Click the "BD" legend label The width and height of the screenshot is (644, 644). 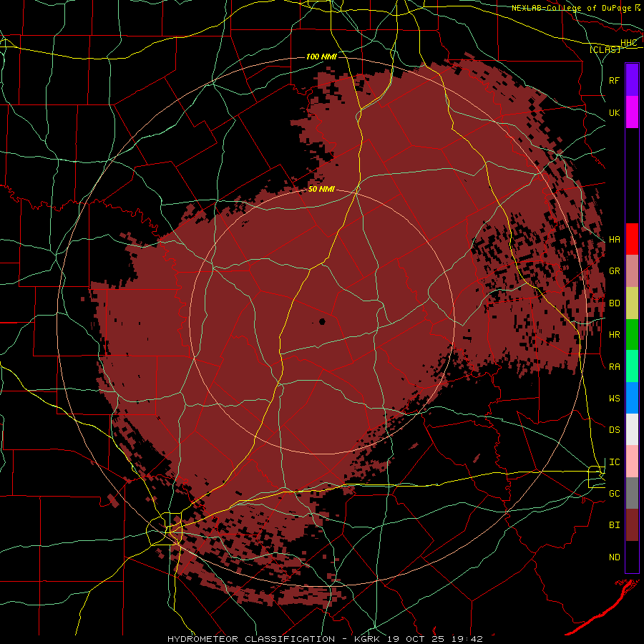615,303
